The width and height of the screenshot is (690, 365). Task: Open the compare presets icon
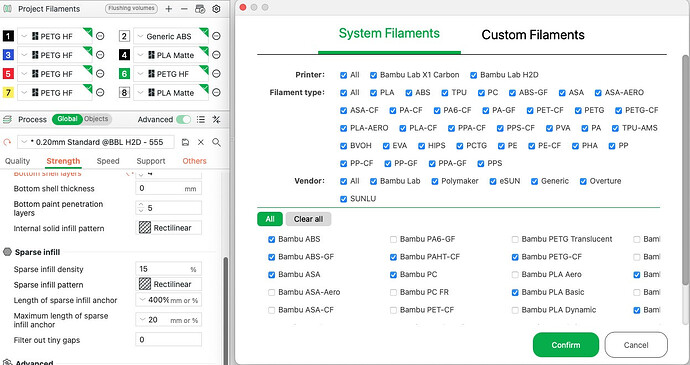216,119
